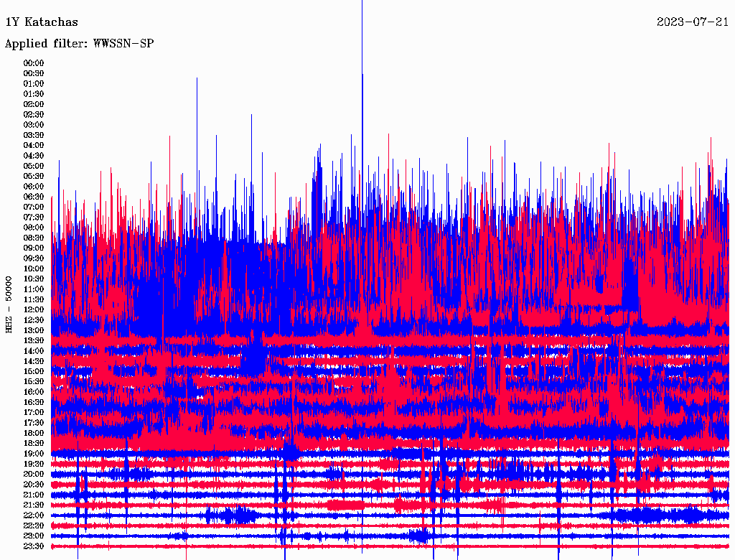This screenshot has width=735, height=560.
Task: Select the 19:30 time label
Action: [34, 465]
